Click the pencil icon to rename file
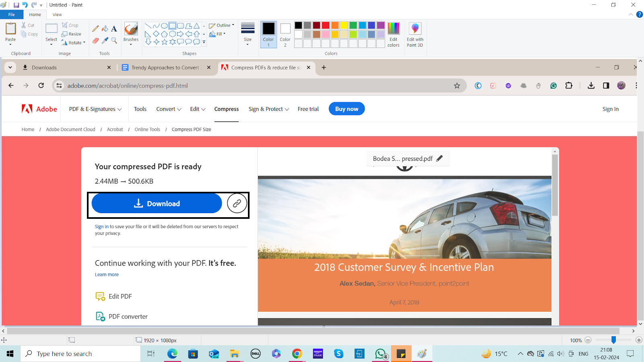Viewport: 644px width, 362px height. tap(440, 158)
